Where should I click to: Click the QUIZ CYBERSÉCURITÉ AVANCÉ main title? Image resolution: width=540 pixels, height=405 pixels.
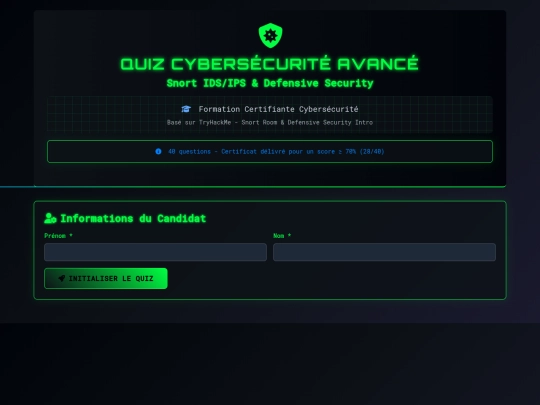[270, 64]
